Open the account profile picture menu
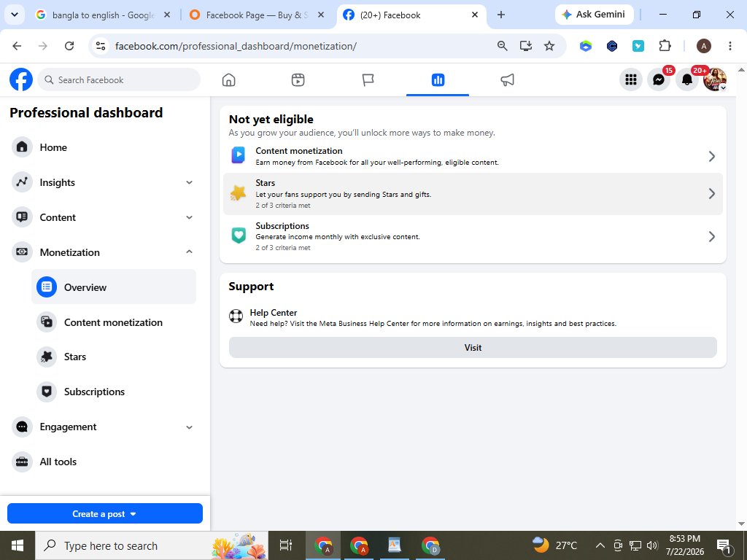Viewport: 747px width, 560px height. coord(715,79)
